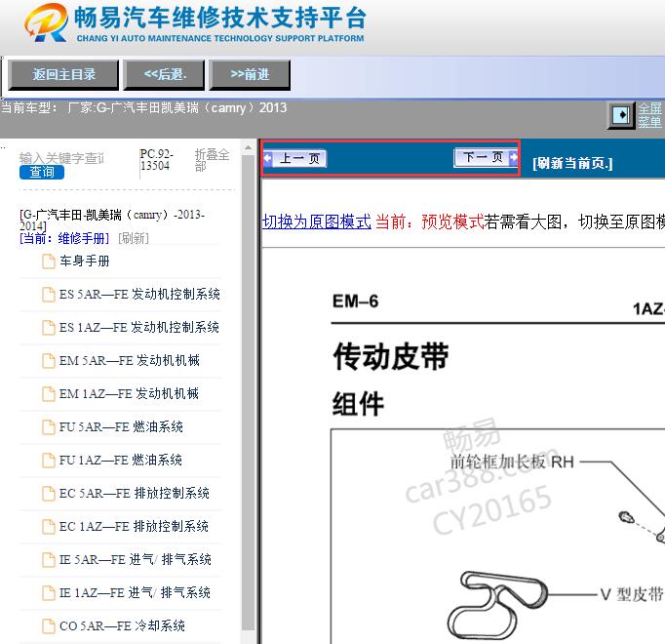
Task: Click the blue 查询 button
Action: tap(42, 172)
